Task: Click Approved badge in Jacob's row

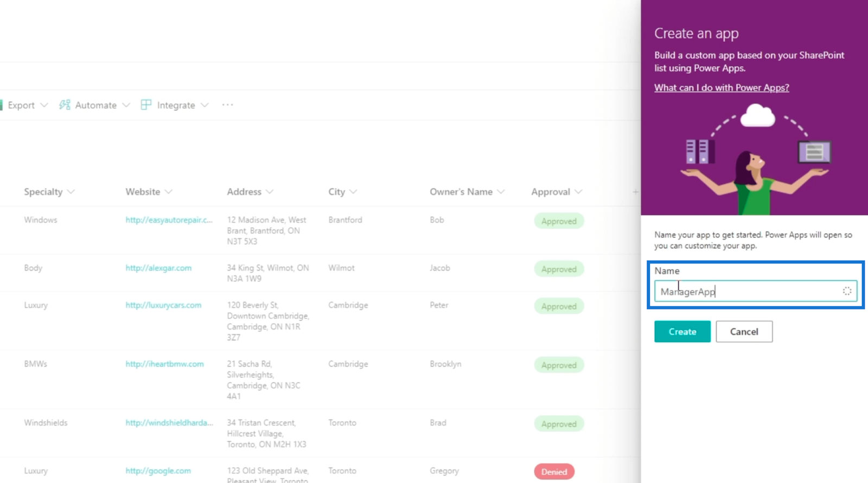Action: tap(559, 269)
